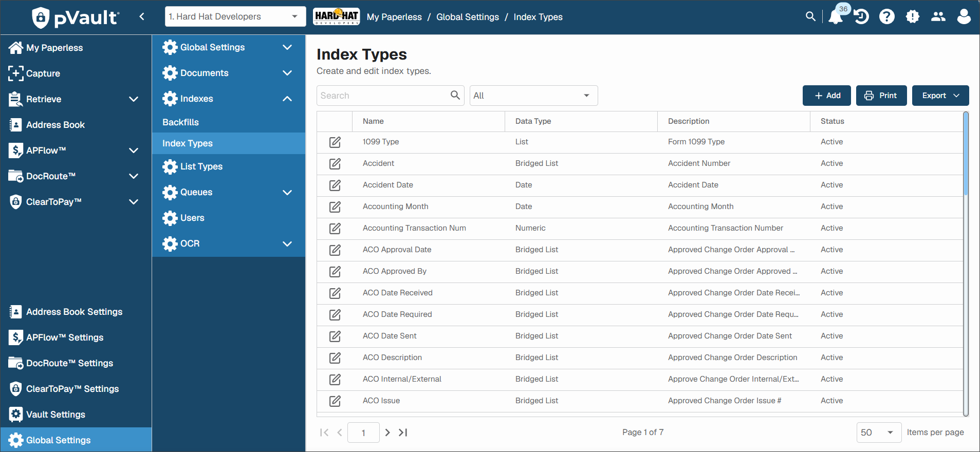
Task: Open the company selector dropdown
Action: point(235,16)
